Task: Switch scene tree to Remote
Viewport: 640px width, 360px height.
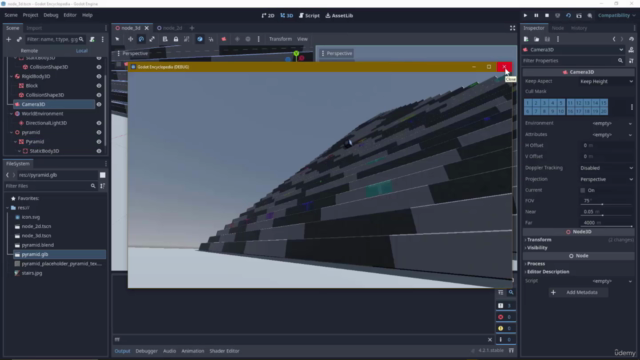Action: (x=29, y=51)
